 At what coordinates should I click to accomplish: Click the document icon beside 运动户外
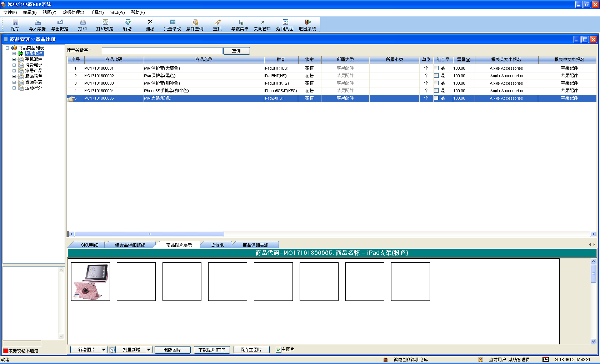point(21,88)
